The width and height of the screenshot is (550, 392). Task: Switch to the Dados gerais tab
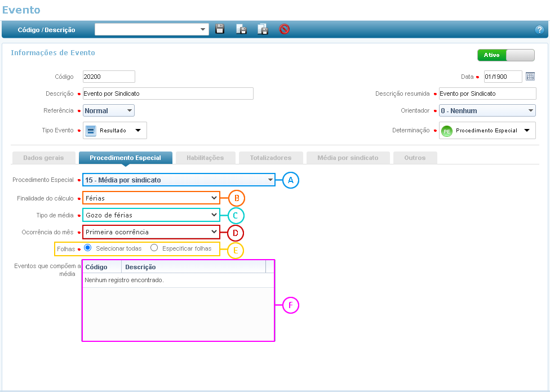tap(43, 158)
